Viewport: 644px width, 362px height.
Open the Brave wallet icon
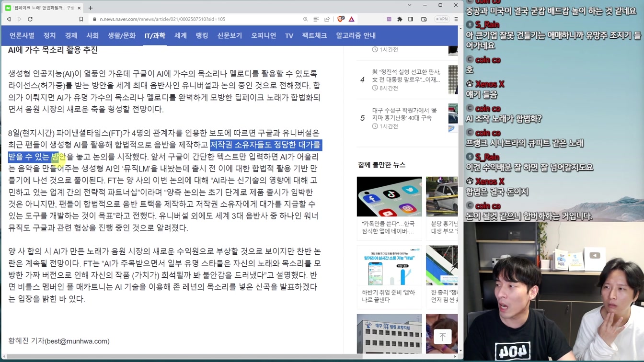(424, 19)
